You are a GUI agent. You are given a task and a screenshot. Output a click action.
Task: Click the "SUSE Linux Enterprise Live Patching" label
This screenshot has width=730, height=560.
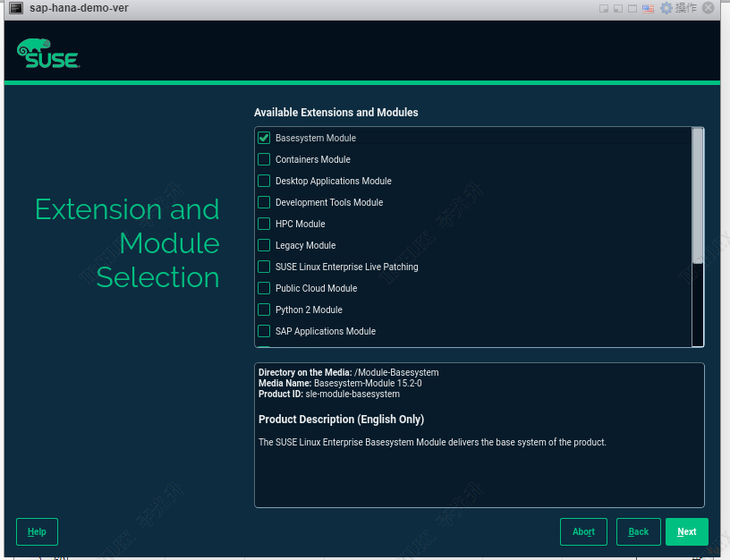tap(347, 267)
